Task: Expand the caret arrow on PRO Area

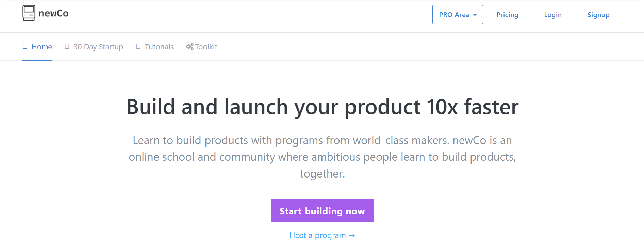Action: 475,15
